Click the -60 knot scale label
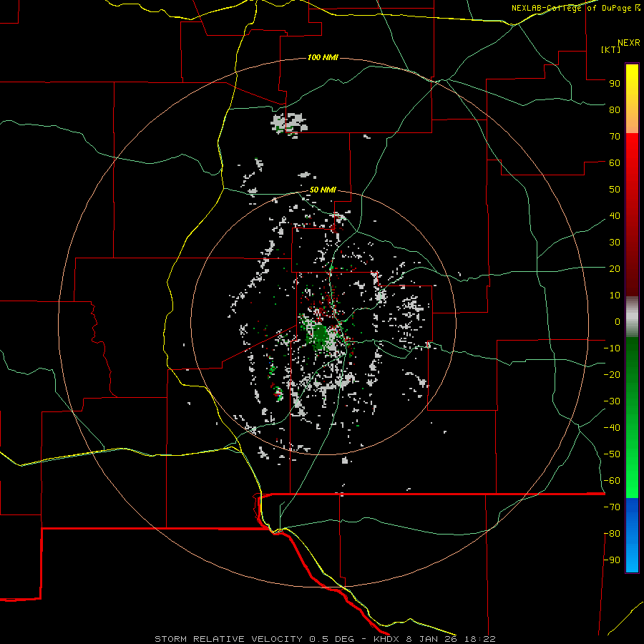The width and height of the screenshot is (644, 644). (612, 481)
